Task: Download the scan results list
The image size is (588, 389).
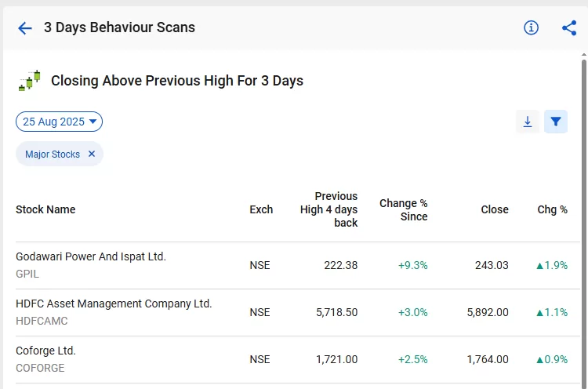Action: 528,122
